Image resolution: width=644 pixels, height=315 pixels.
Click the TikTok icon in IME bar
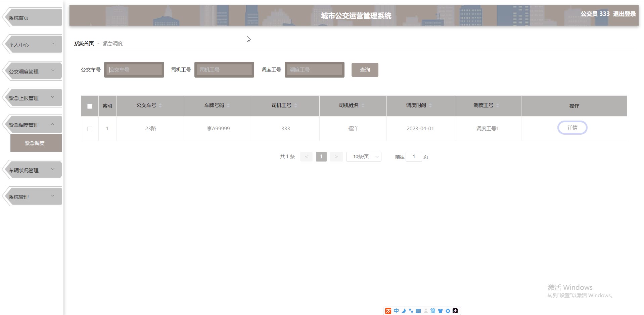click(x=455, y=311)
